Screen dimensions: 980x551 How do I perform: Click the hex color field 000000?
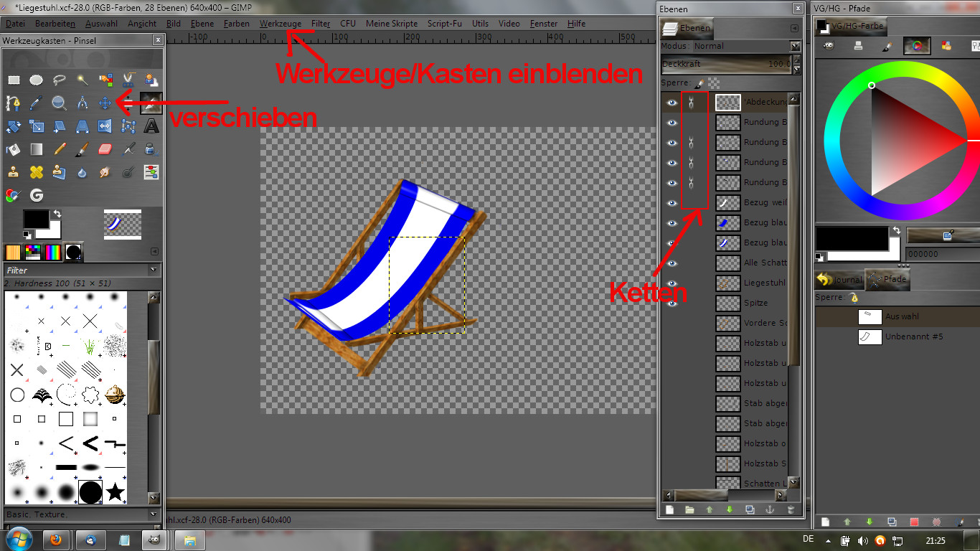(942, 254)
